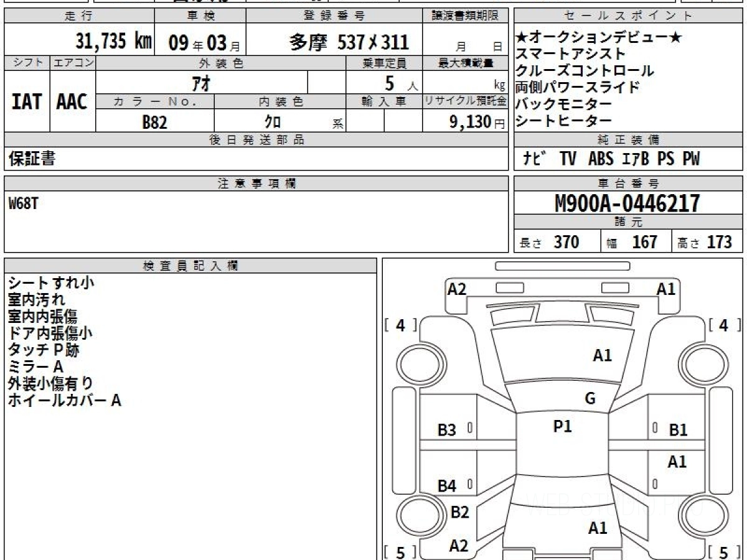Click the left-side [4] tire rating
747x560 pixels.
pos(401,325)
